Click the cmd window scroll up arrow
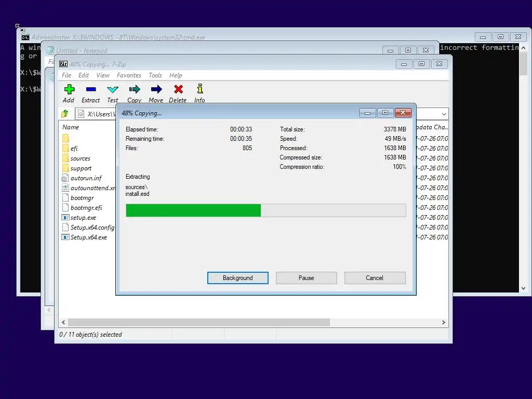 click(524, 48)
